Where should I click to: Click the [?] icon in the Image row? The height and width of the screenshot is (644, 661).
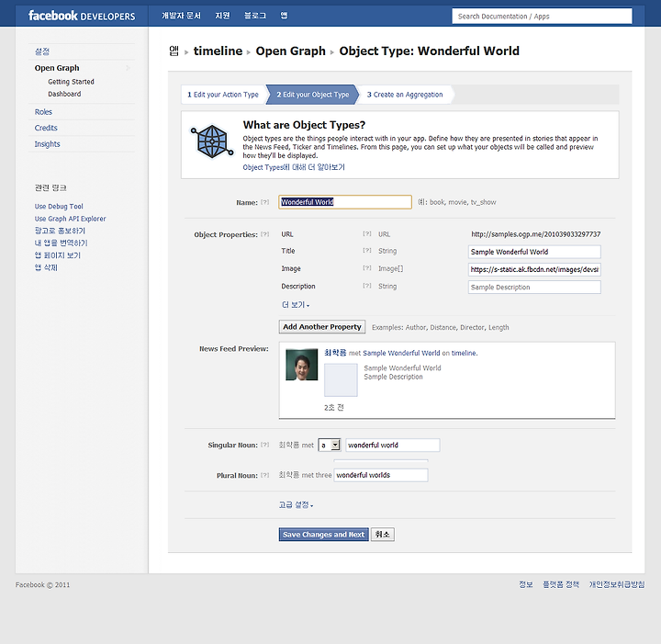(367, 268)
